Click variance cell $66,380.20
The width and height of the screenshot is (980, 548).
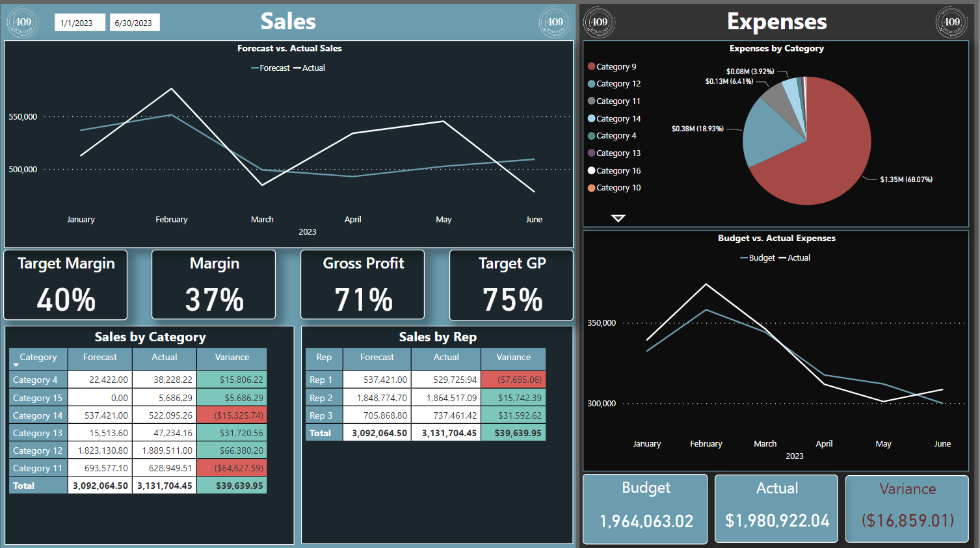coord(232,450)
